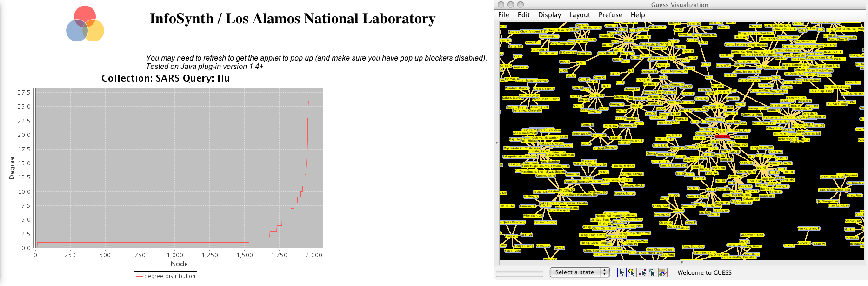This screenshot has height=286, width=868.
Task: Open the Display menu
Action: coord(550,15)
